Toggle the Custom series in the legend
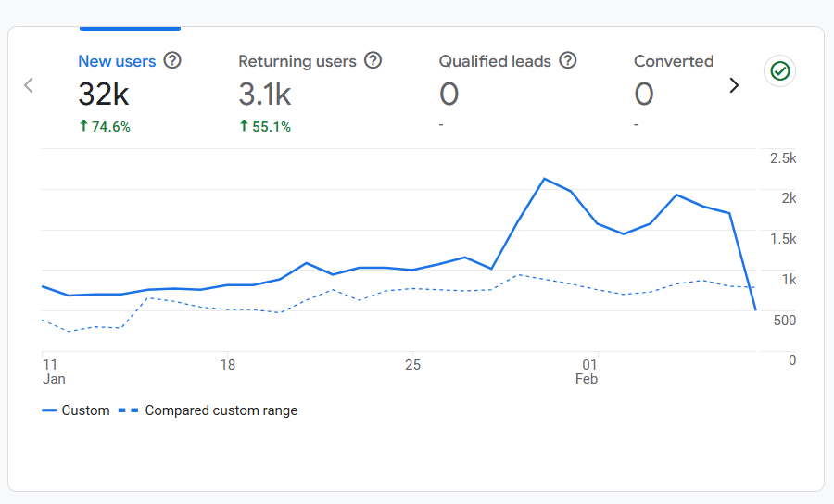 coord(76,410)
